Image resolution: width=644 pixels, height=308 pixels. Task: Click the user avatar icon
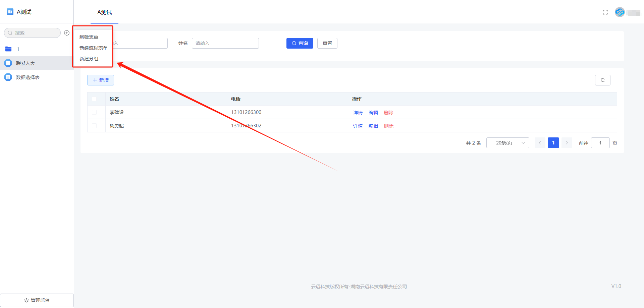620,12
